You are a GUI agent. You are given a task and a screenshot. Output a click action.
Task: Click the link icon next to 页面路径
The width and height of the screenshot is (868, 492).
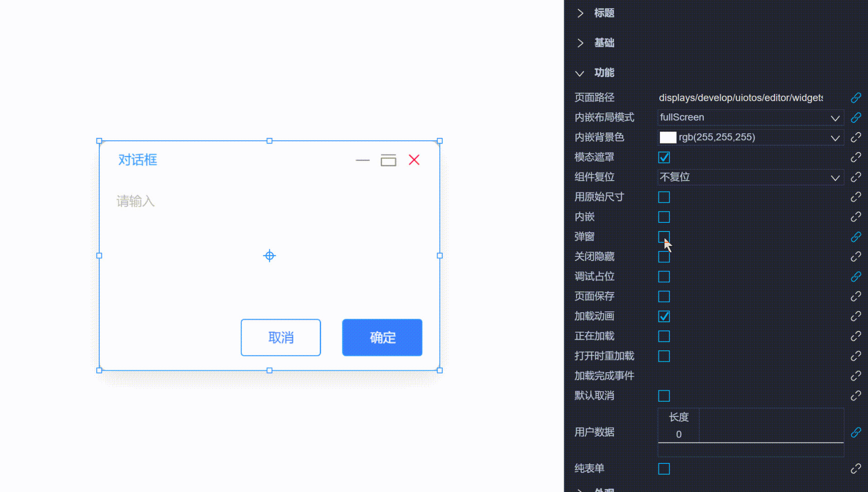(x=856, y=98)
